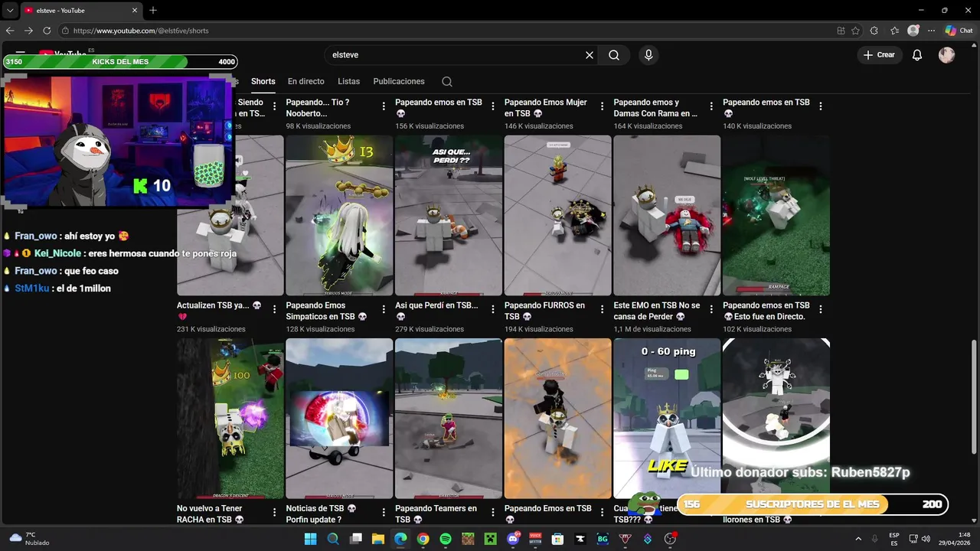The width and height of the screenshot is (980, 551).
Task: Go back with the browser back arrow
Action: point(10,31)
